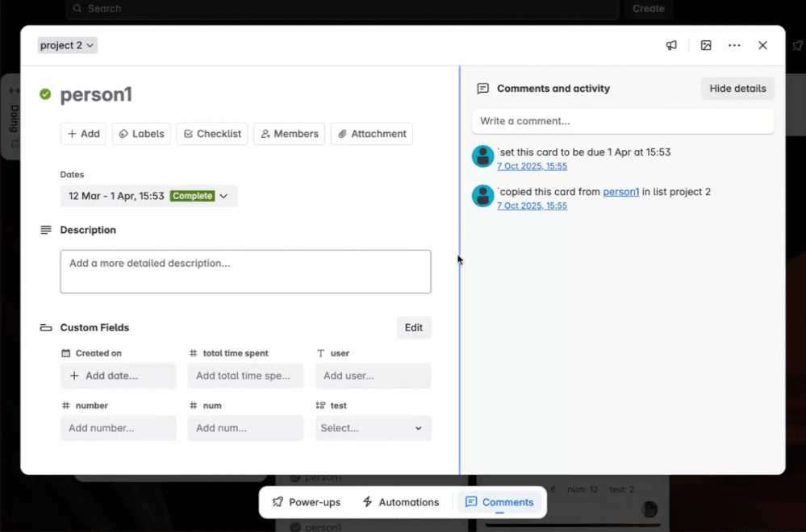The height and width of the screenshot is (532, 806).
Task: Click the search bar behind the dialog
Action: (x=342, y=9)
